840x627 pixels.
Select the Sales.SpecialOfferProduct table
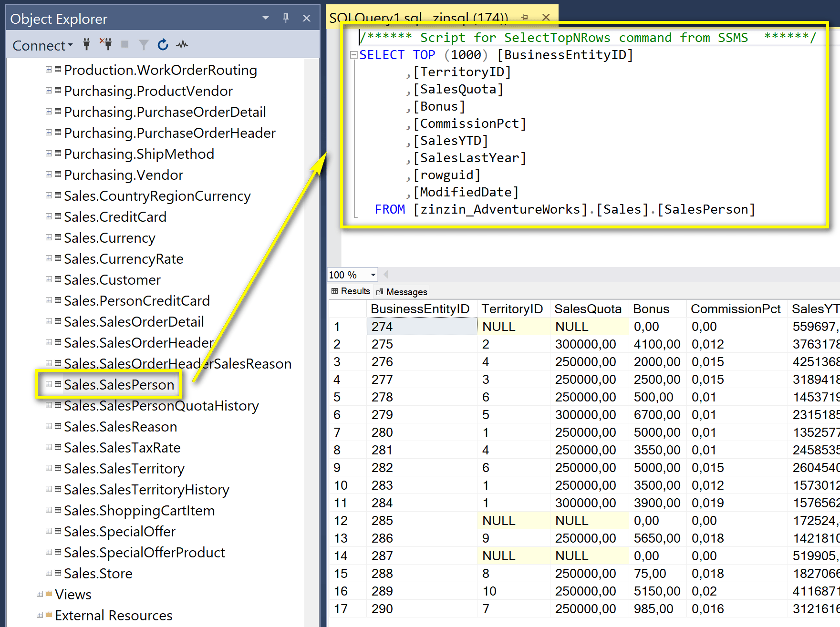point(145,553)
